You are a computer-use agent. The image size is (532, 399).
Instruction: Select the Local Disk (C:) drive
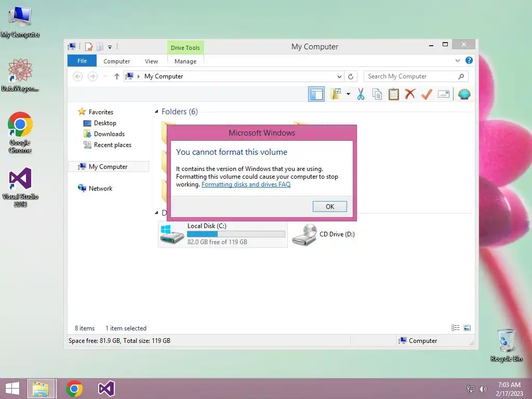[x=222, y=234]
